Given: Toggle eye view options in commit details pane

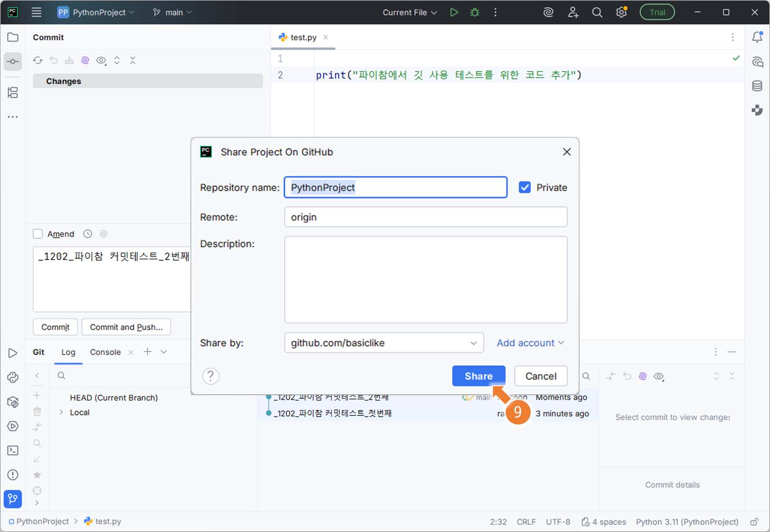Looking at the screenshot, I should (x=659, y=376).
